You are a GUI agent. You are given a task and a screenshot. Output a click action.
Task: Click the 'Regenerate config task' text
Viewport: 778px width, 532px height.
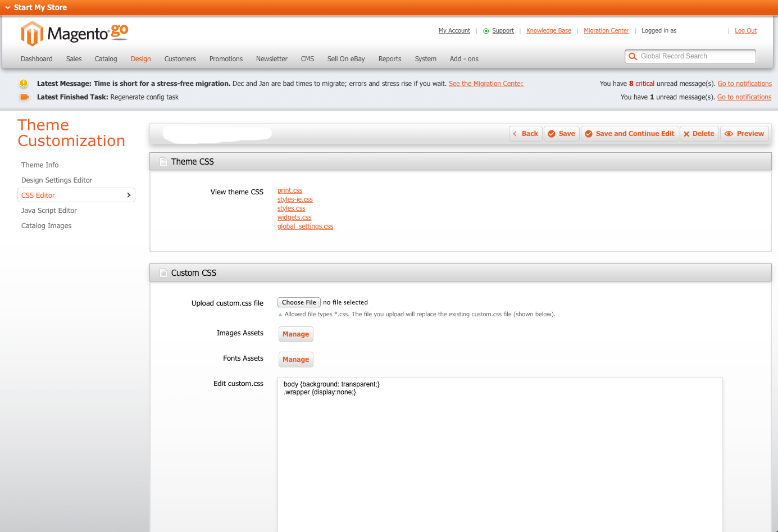click(x=144, y=97)
